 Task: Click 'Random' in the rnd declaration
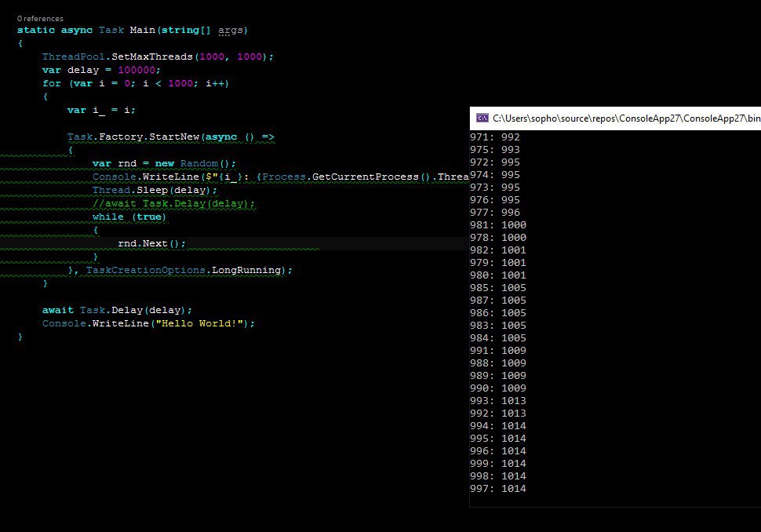[199, 163]
